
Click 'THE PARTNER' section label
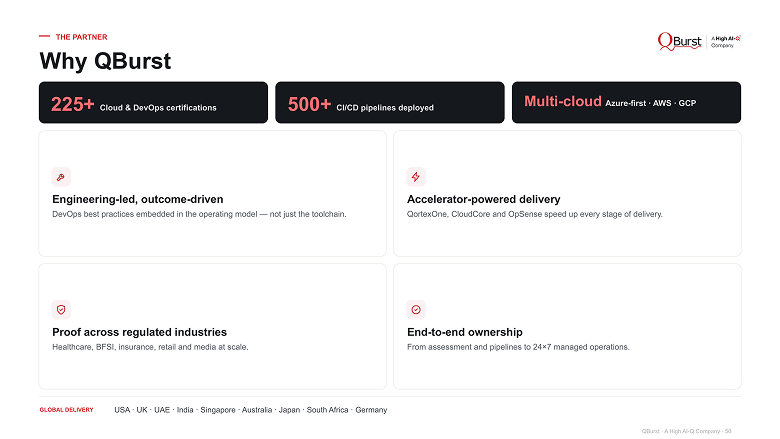click(x=81, y=37)
